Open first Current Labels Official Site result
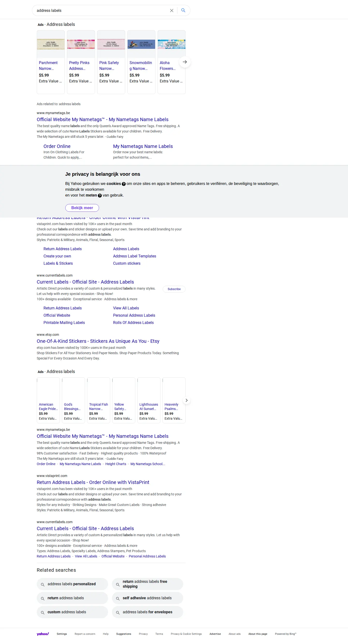 pyautogui.click(x=85, y=282)
